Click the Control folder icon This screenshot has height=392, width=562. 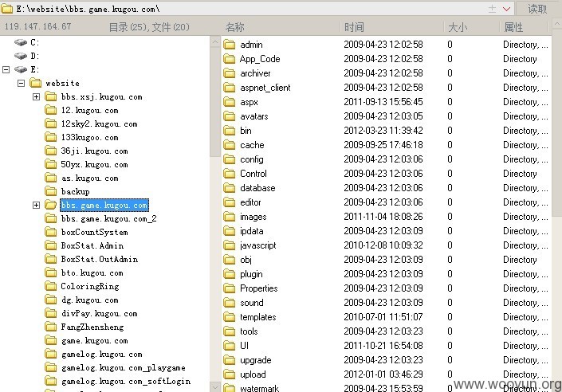230,174
